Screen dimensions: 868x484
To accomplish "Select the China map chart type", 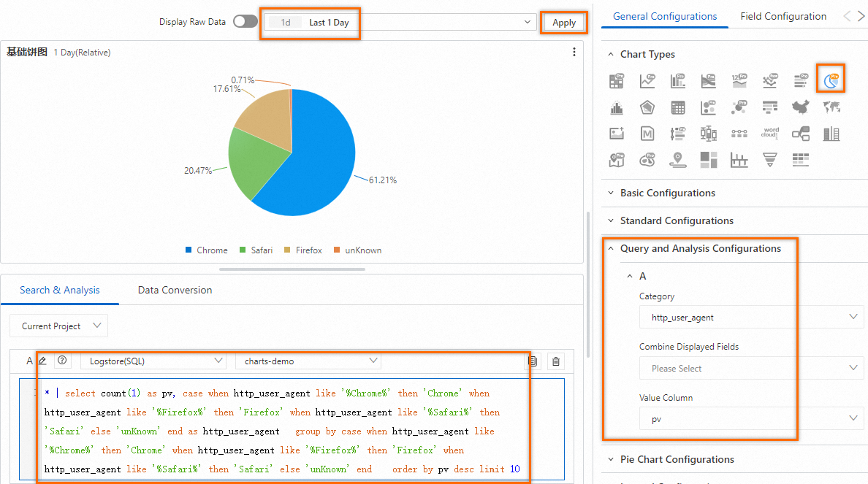I will [801, 107].
